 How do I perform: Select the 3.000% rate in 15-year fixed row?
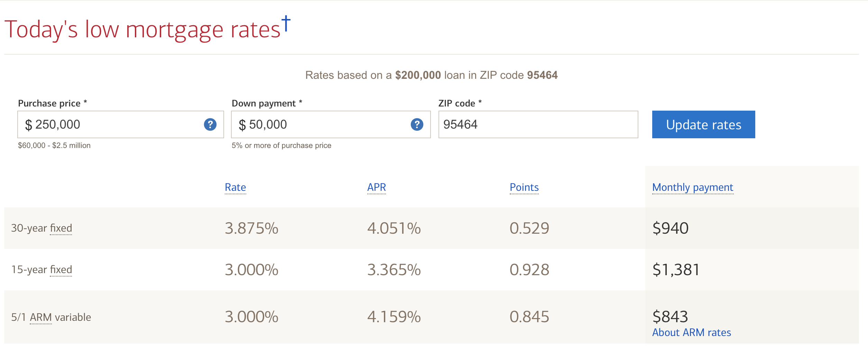252,270
